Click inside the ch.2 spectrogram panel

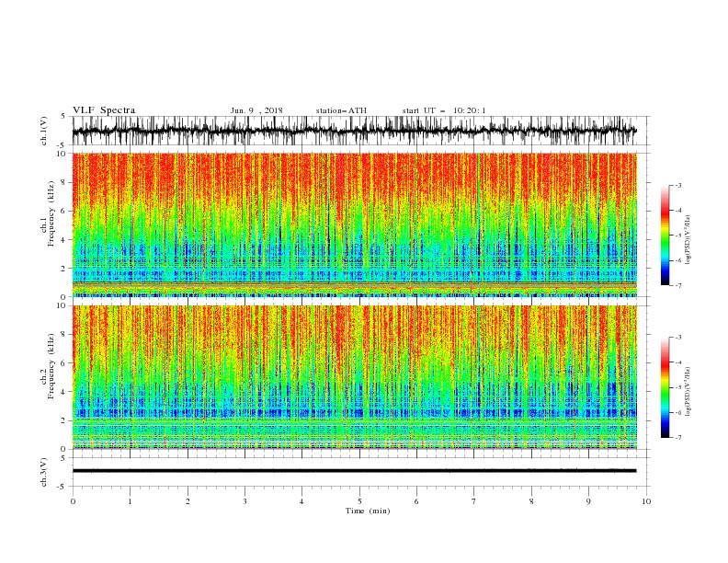tap(354, 377)
